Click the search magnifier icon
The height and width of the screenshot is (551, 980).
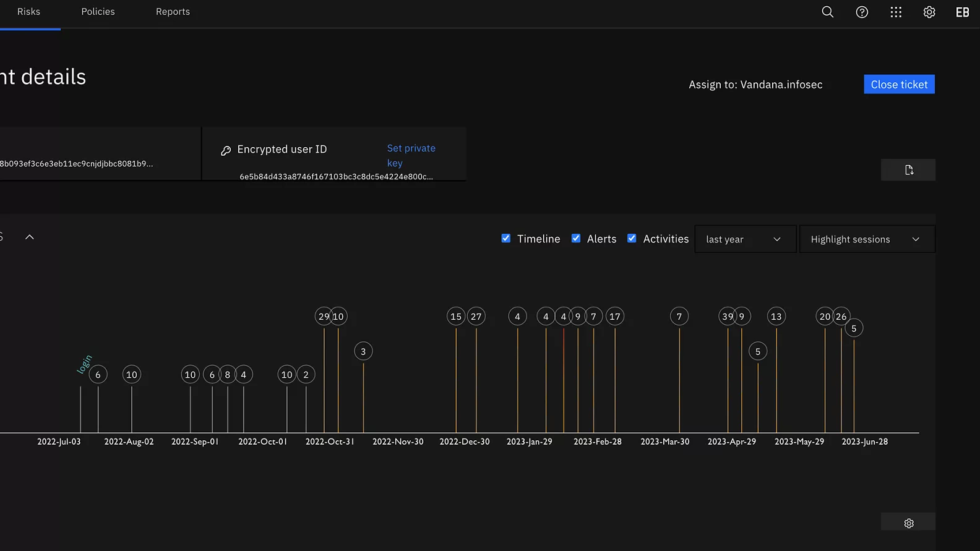pyautogui.click(x=827, y=12)
